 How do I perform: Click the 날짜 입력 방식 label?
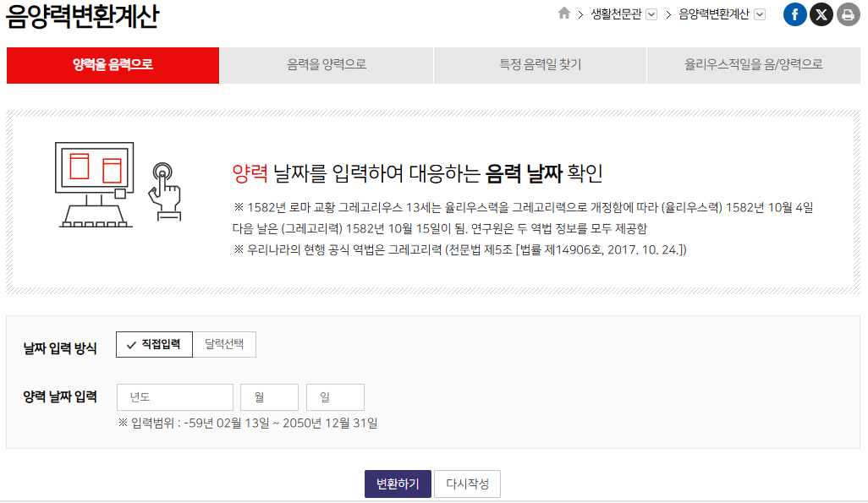60,348
